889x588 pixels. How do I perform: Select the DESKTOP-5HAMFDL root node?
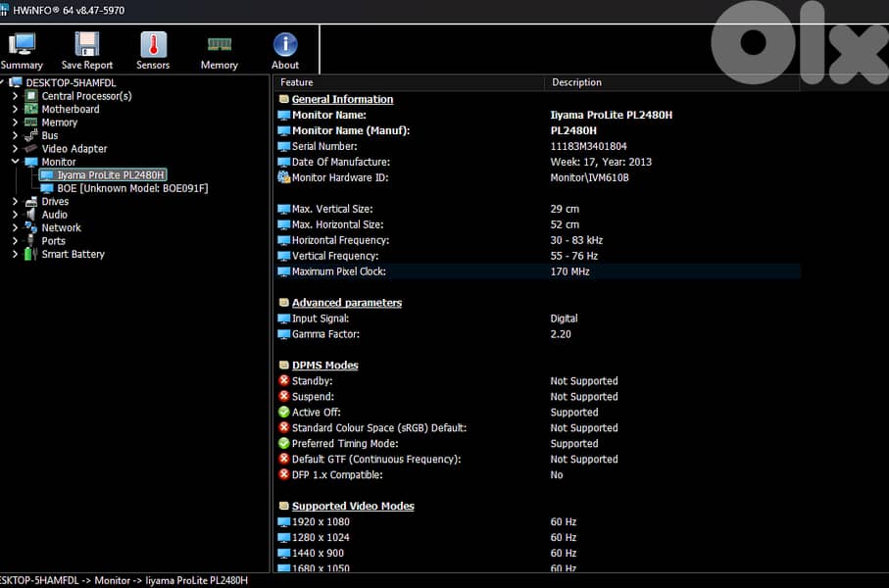point(71,82)
